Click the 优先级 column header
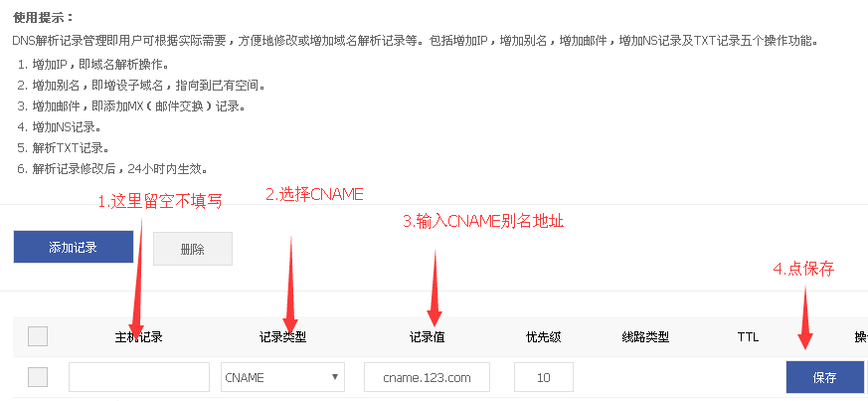The width and height of the screenshot is (868, 401). (544, 336)
